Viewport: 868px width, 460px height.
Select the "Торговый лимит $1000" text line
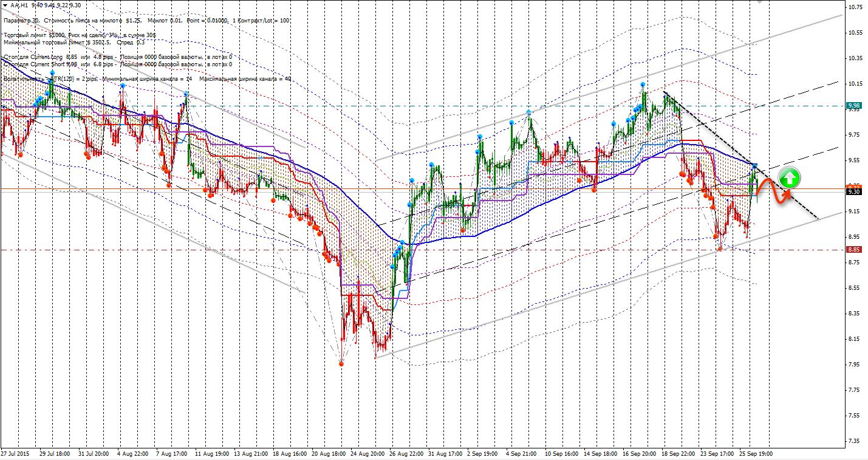pyautogui.click(x=79, y=36)
